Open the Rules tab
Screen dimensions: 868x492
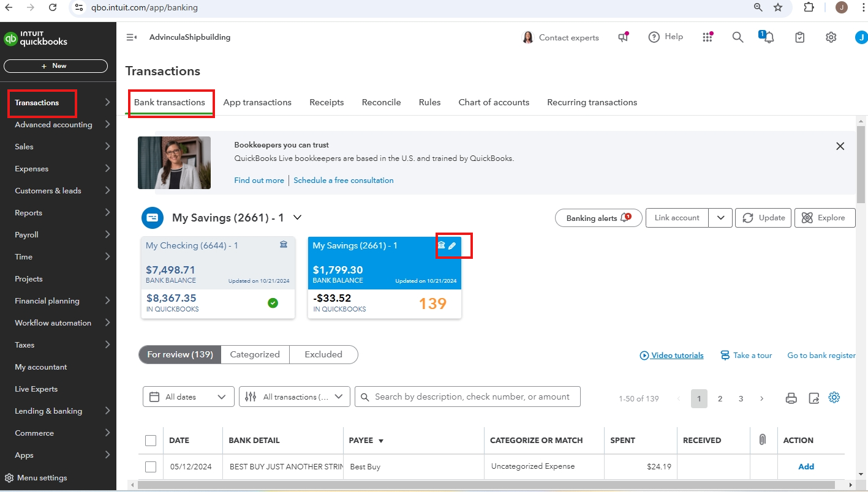coord(429,102)
